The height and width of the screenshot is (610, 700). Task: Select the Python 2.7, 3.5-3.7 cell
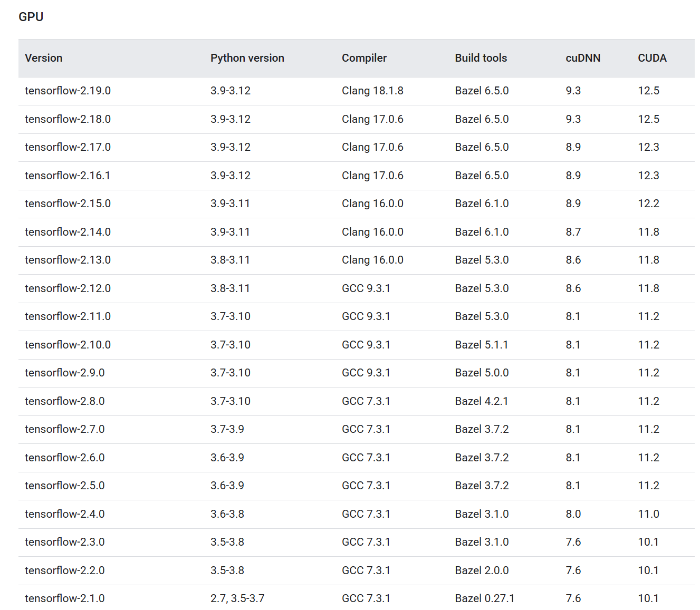[237, 598]
